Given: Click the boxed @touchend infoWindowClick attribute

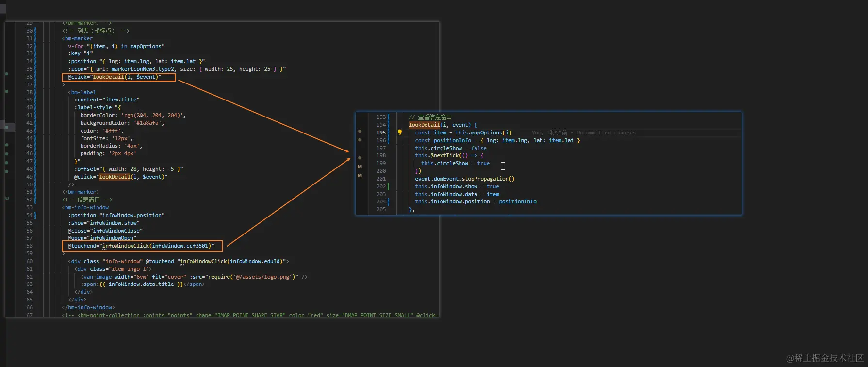Looking at the screenshot, I should click(142, 246).
